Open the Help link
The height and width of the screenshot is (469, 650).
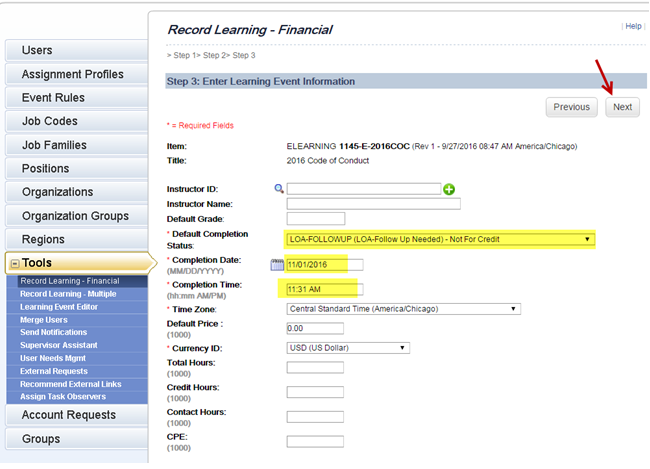click(633, 26)
